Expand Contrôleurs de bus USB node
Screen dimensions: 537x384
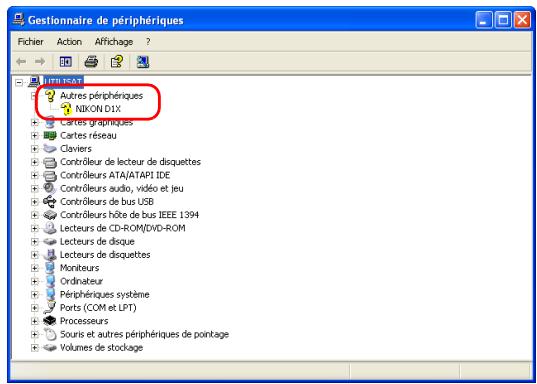[x=34, y=202]
